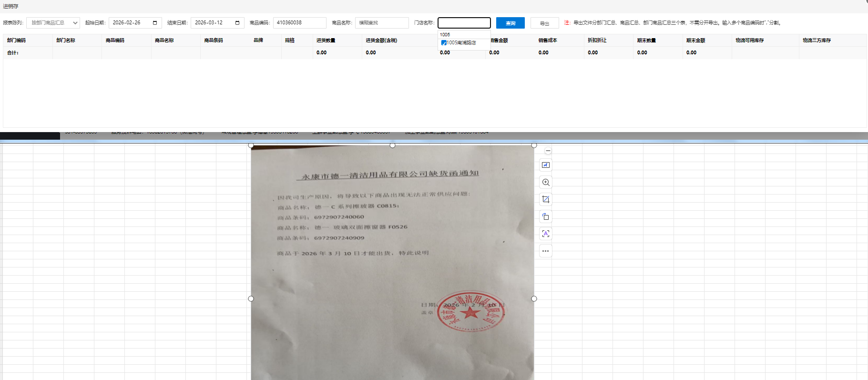This screenshot has width=868, height=380.
Task: Click the text recognition (OCR) icon
Action: 546,234
